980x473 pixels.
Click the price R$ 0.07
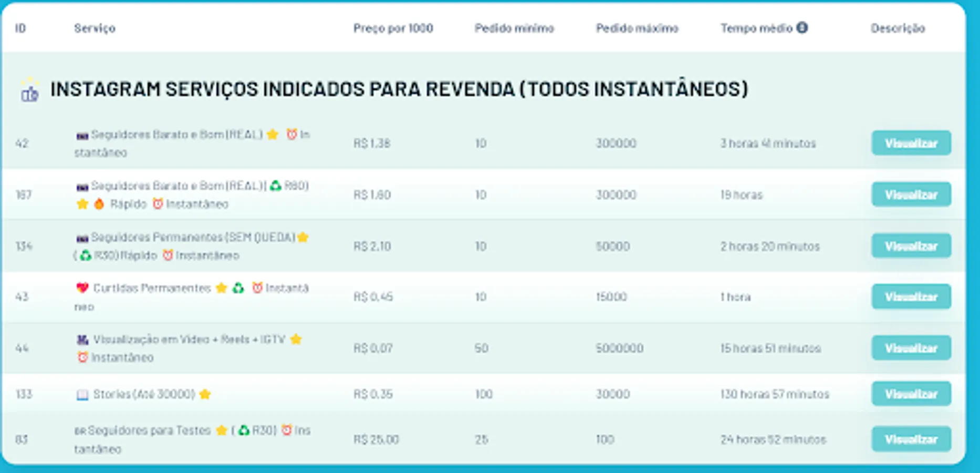pyautogui.click(x=373, y=348)
